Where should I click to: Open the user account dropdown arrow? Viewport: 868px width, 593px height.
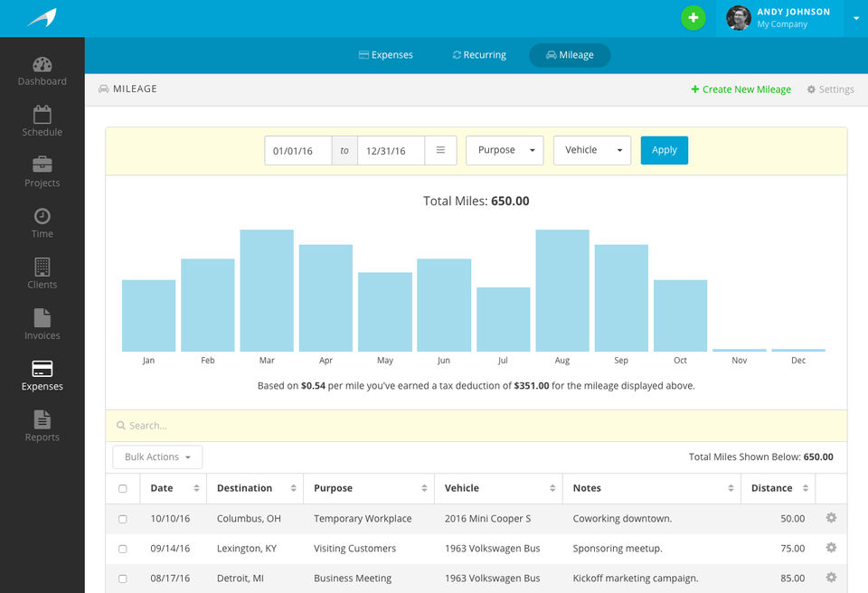pos(856,18)
